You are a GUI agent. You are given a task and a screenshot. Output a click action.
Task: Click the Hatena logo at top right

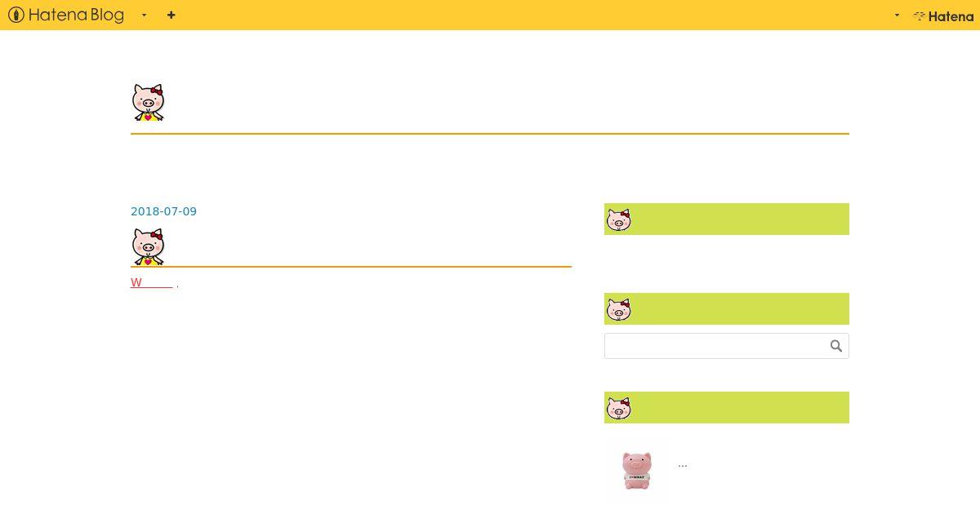[943, 16]
